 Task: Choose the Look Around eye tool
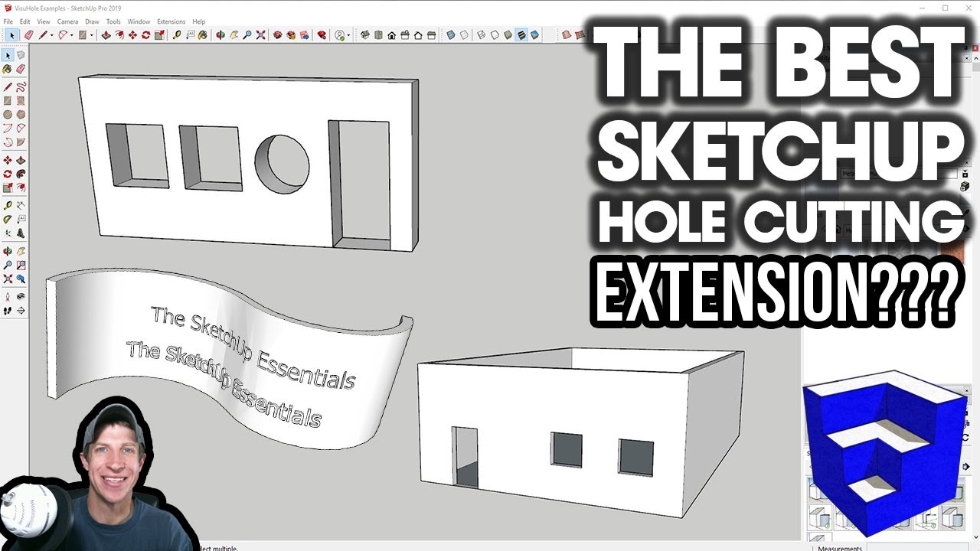click(21, 296)
